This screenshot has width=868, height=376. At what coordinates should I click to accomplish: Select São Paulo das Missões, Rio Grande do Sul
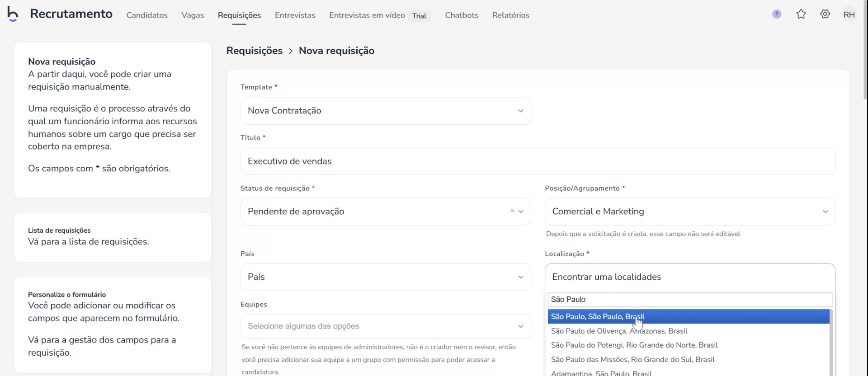pyautogui.click(x=689, y=359)
